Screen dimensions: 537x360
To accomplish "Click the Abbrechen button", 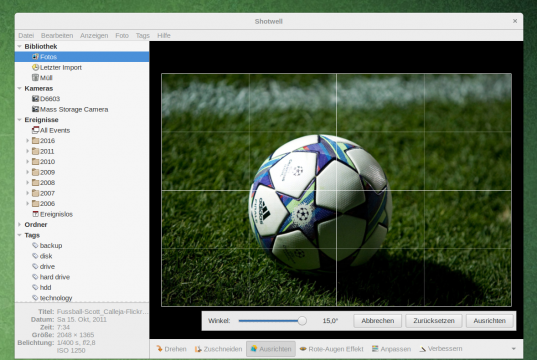I will tap(377, 321).
